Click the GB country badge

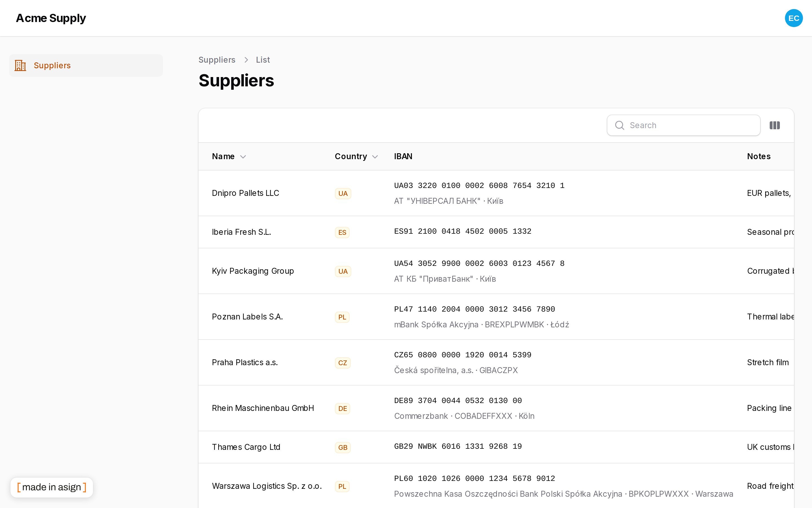tap(343, 448)
